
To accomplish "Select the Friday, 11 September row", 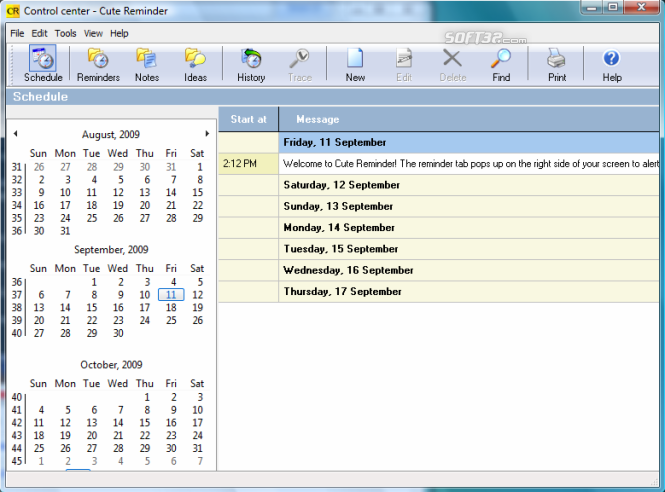I will (x=439, y=143).
